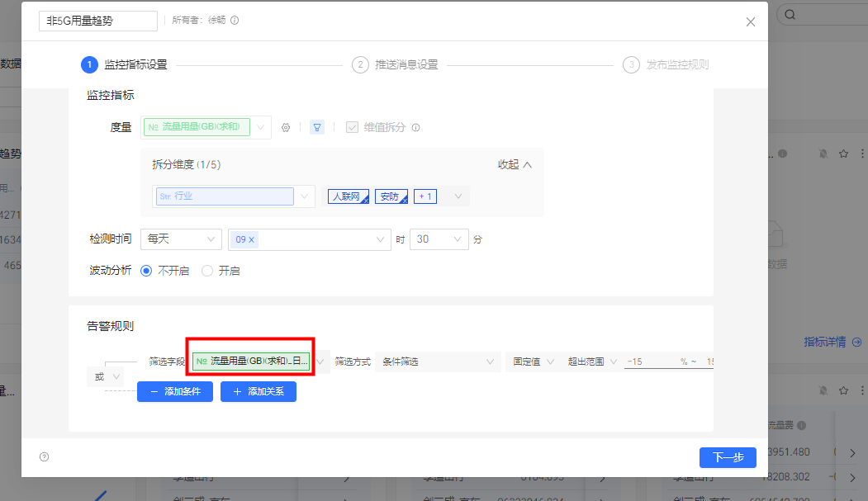Close the monitoring rule dialog

tap(750, 22)
